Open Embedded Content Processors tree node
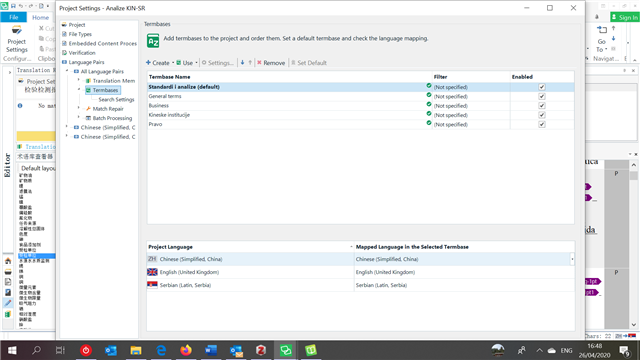Screen dimensions: 640x360 pos(102,44)
